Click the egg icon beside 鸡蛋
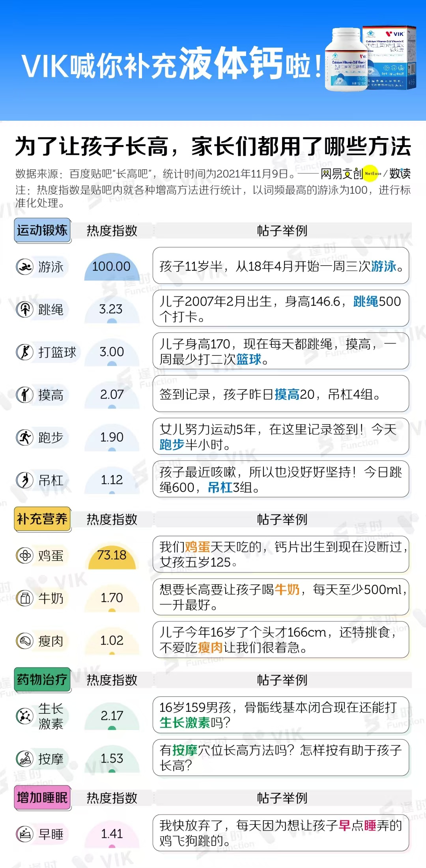The image size is (426, 868). 25,556
